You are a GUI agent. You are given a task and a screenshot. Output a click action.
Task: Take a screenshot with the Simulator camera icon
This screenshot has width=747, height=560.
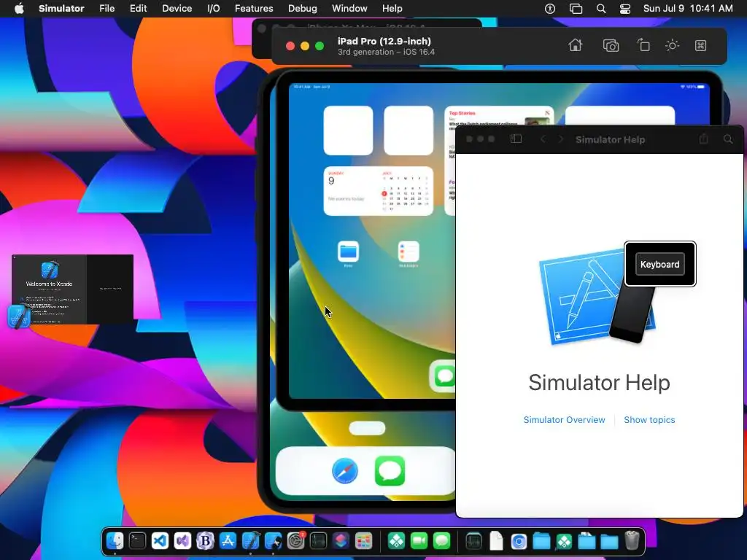click(611, 46)
